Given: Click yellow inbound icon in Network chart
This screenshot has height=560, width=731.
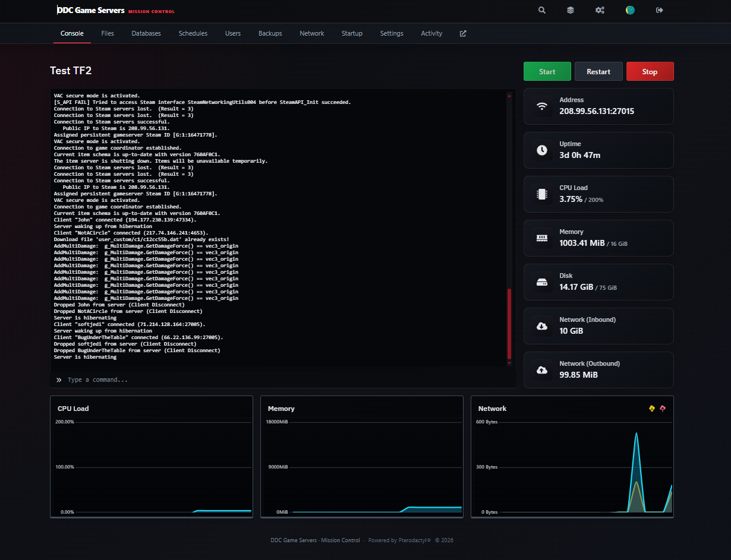Looking at the screenshot, I should 652,409.
